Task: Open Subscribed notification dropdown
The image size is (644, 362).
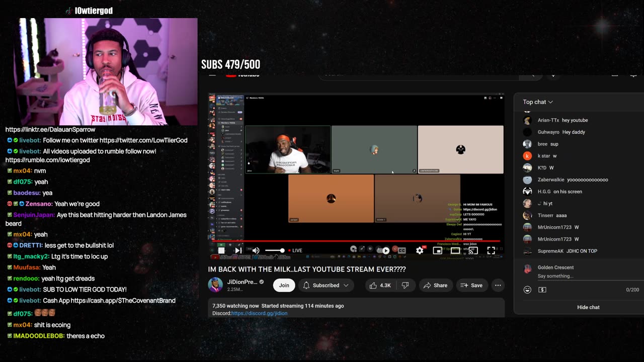Action: pos(326,285)
